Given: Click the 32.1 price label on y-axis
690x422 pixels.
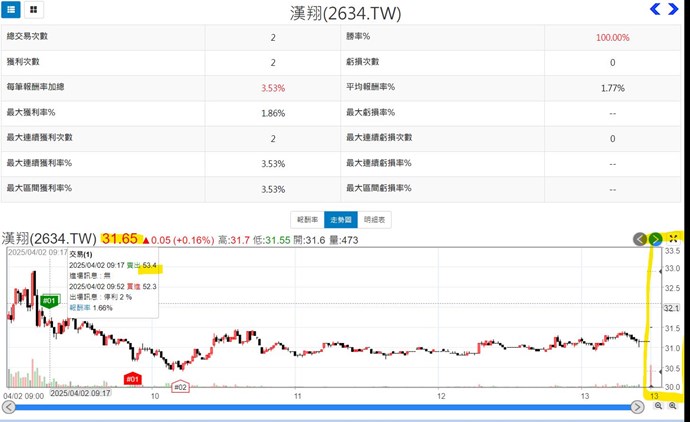Looking at the screenshot, I should (x=672, y=308).
